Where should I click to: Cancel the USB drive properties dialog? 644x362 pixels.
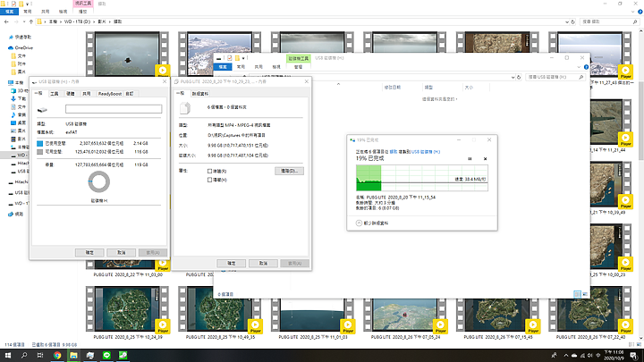point(121,252)
